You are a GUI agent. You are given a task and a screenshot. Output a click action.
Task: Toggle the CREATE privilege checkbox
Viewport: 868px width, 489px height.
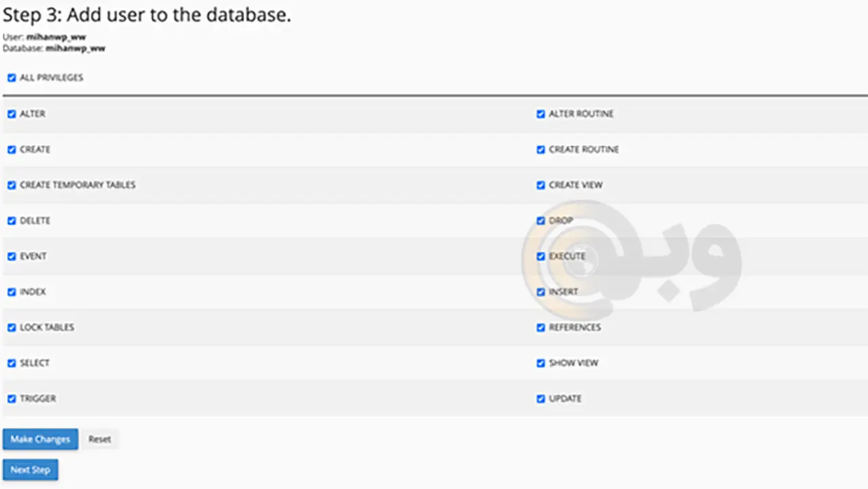point(12,150)
